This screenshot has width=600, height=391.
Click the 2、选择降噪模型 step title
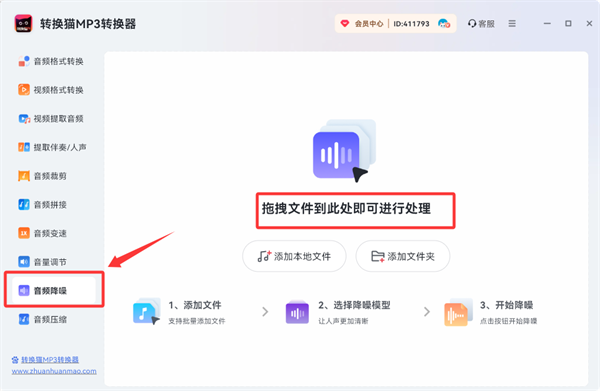click(x=354, y=305)
